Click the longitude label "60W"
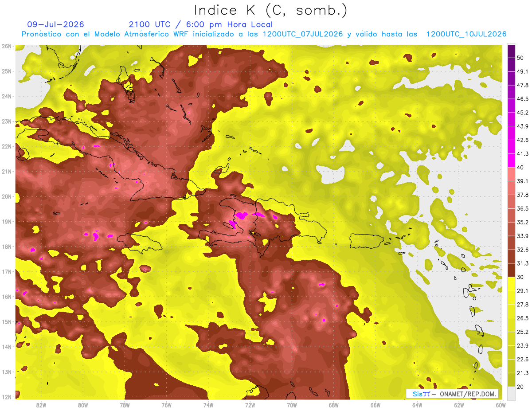This screenshot has height=411, width=532. [x=501, y=405]
